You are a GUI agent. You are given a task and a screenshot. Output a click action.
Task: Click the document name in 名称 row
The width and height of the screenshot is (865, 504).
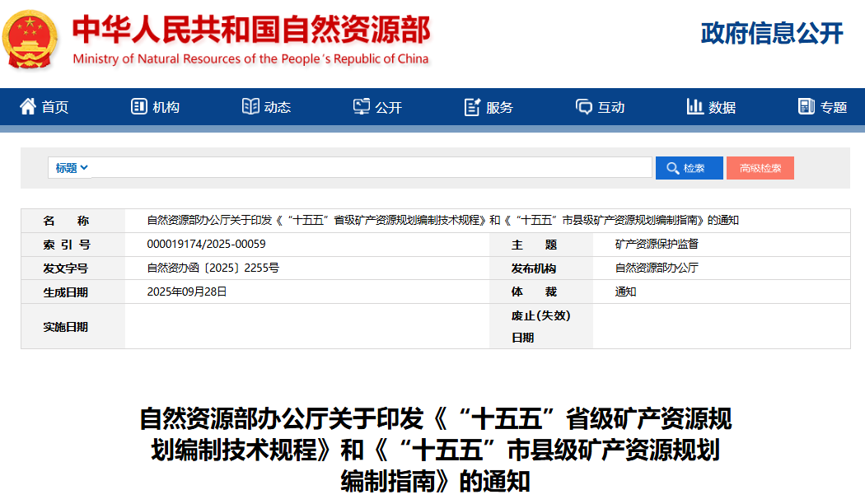click(x=442, y=221)
